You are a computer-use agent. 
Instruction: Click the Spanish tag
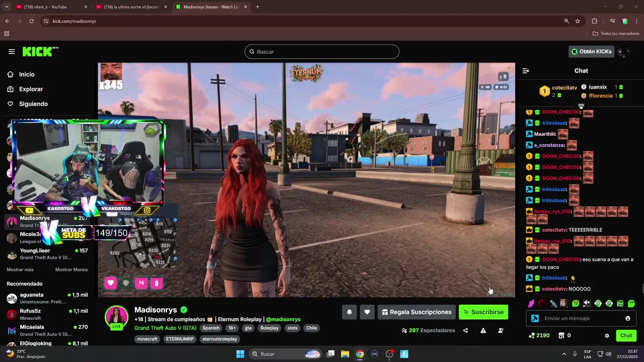click(x=211, y=328)
